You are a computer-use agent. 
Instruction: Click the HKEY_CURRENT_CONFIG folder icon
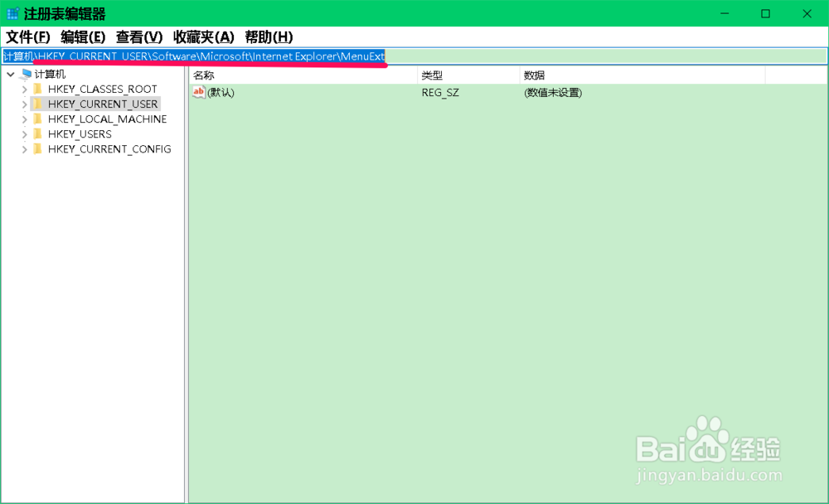(x=37, y=148)
